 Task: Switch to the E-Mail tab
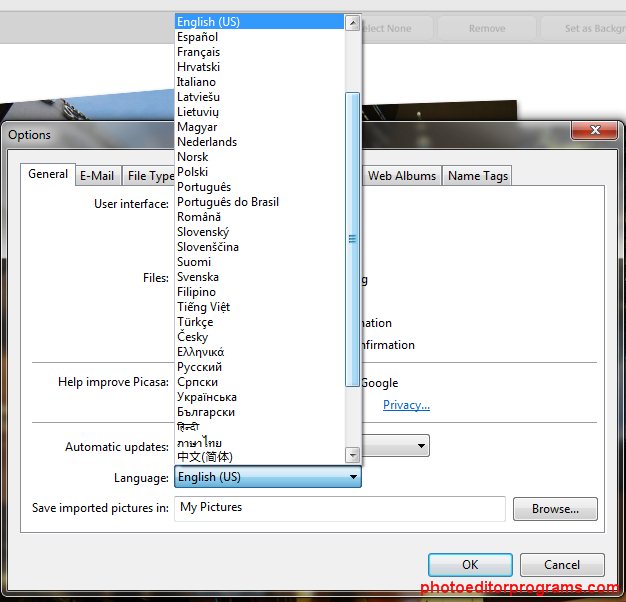point(97,176)
